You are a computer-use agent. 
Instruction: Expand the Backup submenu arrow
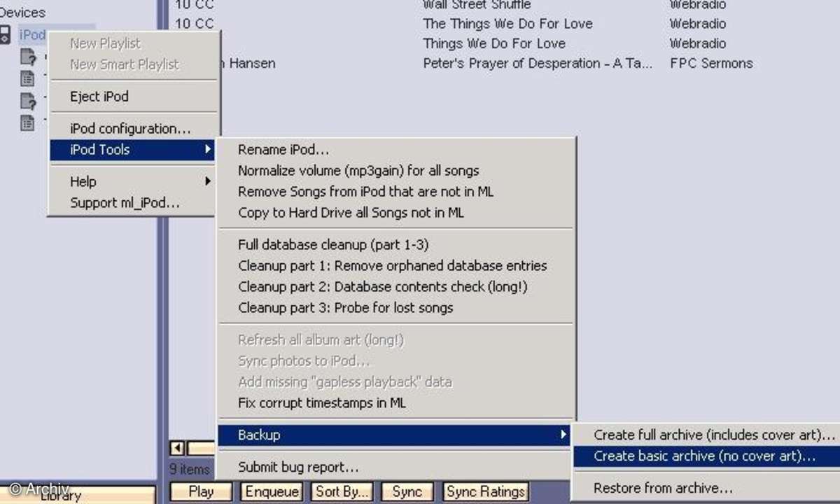click(563, 435)
